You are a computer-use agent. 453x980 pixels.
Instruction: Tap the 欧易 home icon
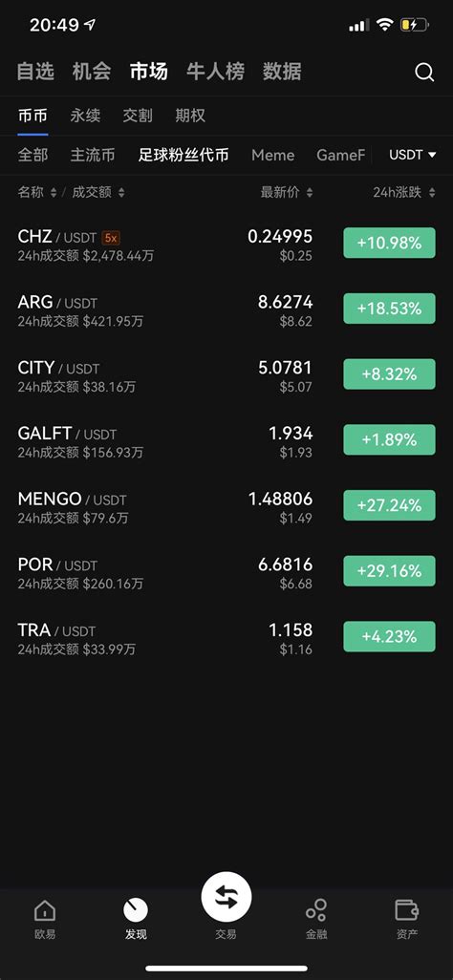coord(44,910)
